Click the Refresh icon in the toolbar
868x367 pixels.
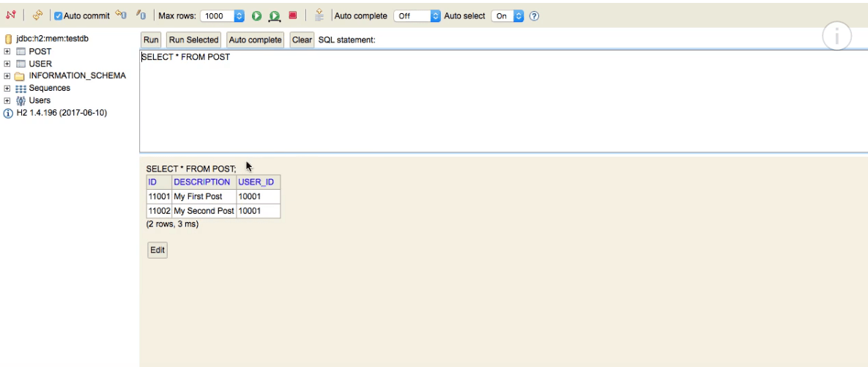coord(37,15)
